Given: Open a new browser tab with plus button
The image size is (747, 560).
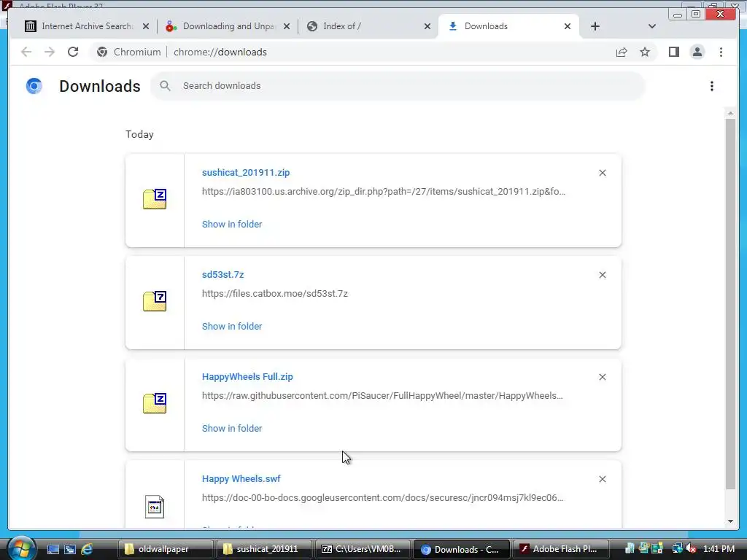Looking at the screenshot, I should (x=595, y=26).
